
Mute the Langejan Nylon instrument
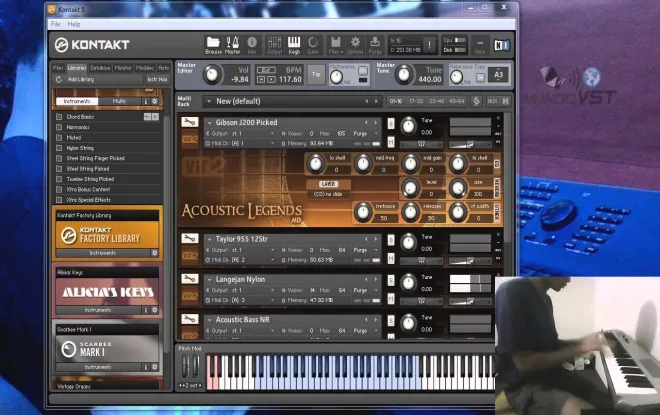[391, 298]
